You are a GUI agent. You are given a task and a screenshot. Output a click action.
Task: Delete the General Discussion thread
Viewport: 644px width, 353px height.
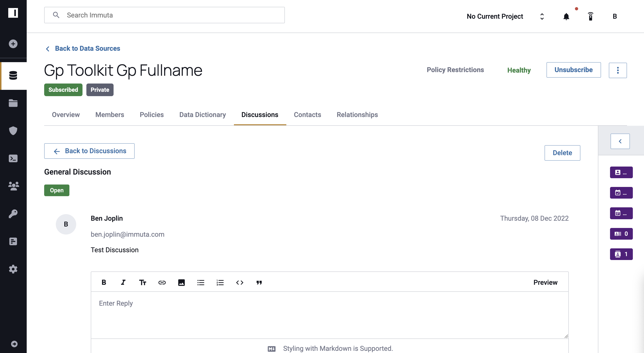562,153
